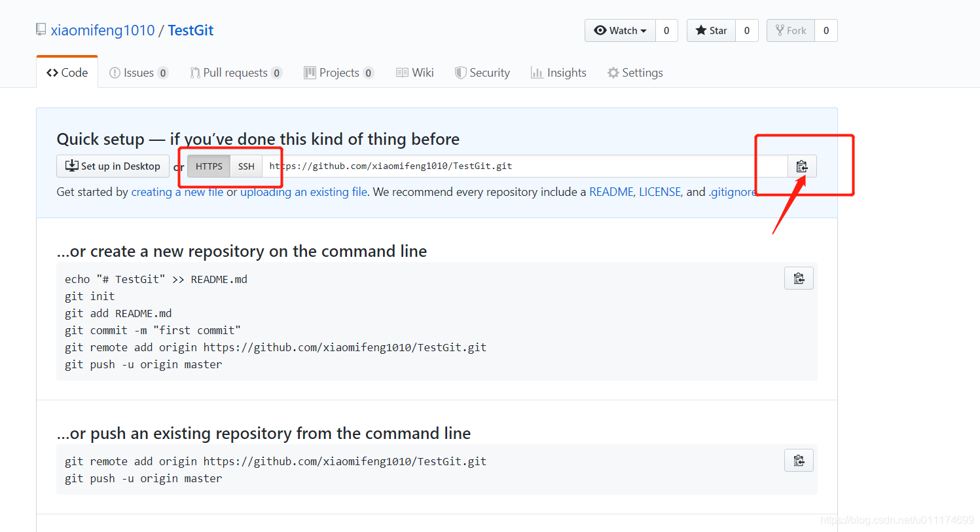Image resolution: width=980 pixels, height=532 pixels.
Task: Star the TestGit repository
Action: (711, 30)
